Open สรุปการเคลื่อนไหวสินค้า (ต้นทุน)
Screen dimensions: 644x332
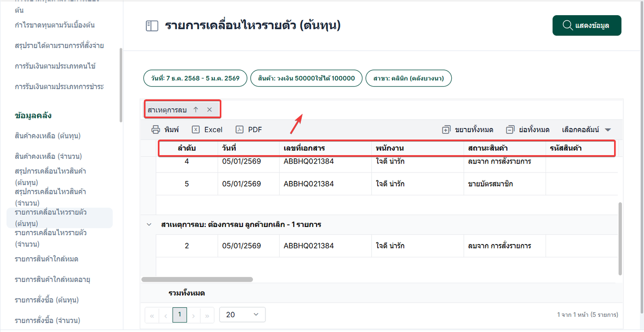[x=51, y=177]
